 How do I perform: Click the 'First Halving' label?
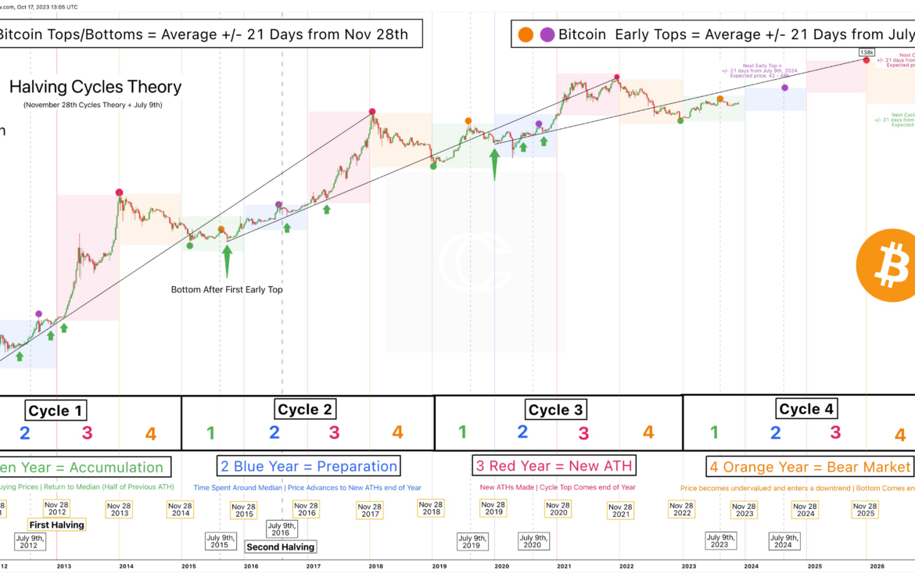(x=56, y=525)
